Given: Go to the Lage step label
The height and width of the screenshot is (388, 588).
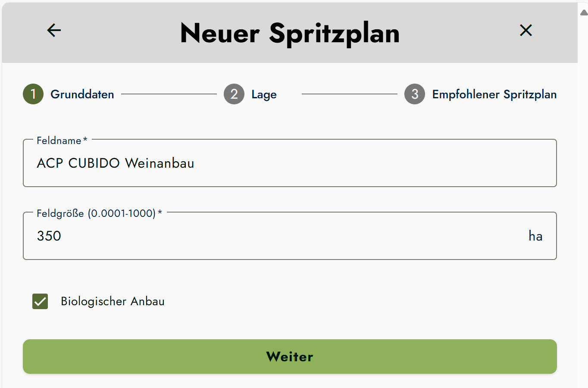Looking at the screenshot, I should [264, 94].
